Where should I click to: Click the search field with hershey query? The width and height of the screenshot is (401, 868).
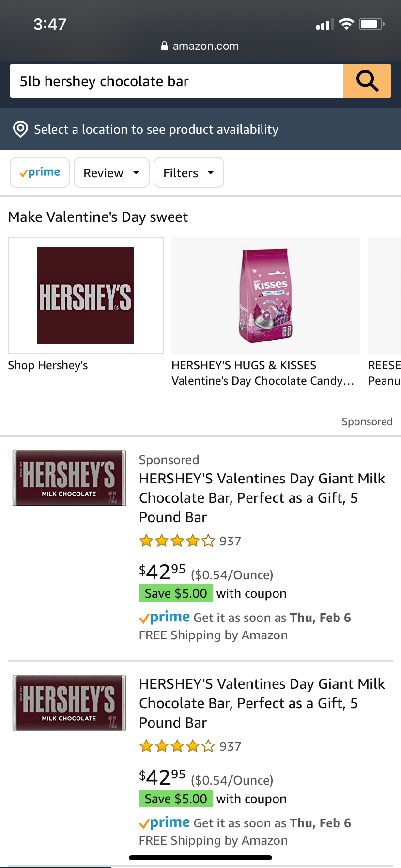coord(176,81)
